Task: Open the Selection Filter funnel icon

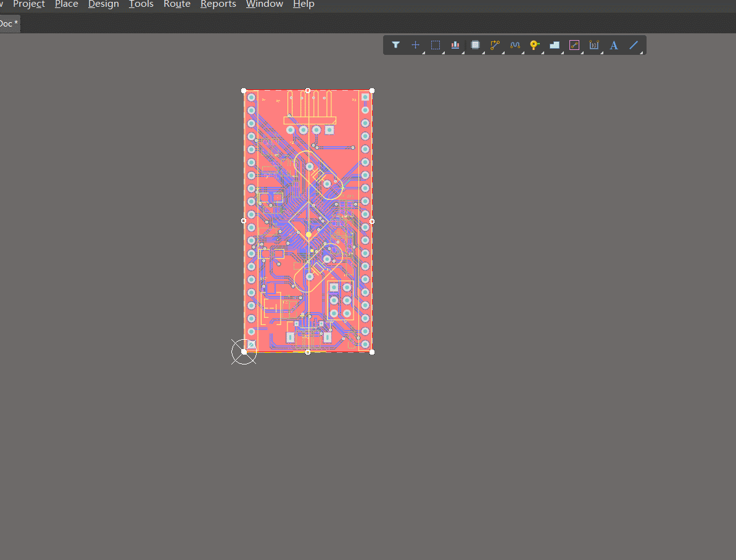Action: (x=396, y=45)
